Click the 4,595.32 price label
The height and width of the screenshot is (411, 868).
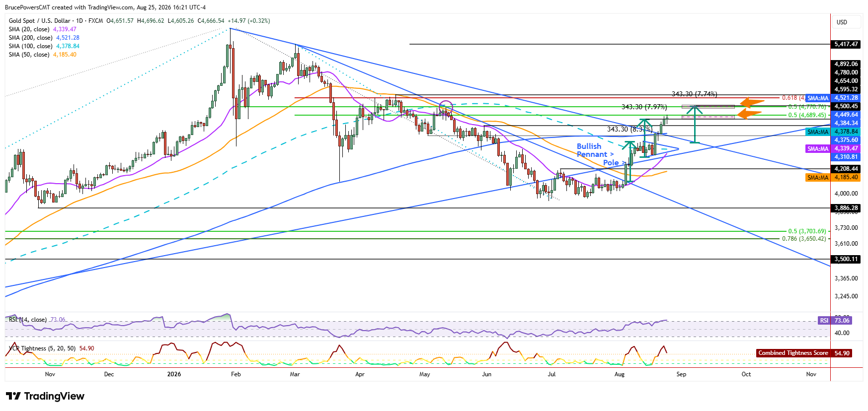click(x=846, y=89)
